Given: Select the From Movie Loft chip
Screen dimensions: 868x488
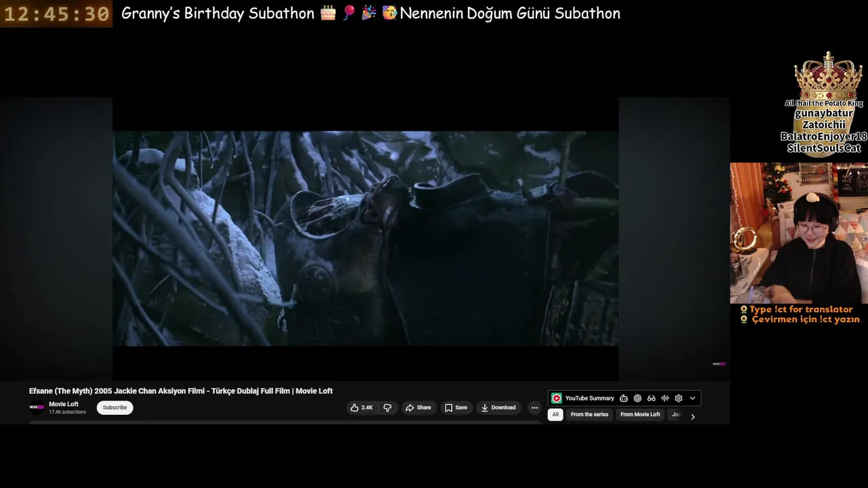Looking at the screenshot, I should [640, 414].
